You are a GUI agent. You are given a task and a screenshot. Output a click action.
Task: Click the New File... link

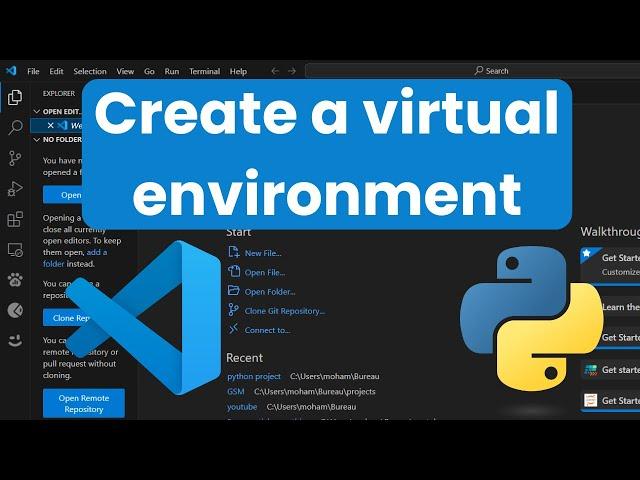(263, 253)
